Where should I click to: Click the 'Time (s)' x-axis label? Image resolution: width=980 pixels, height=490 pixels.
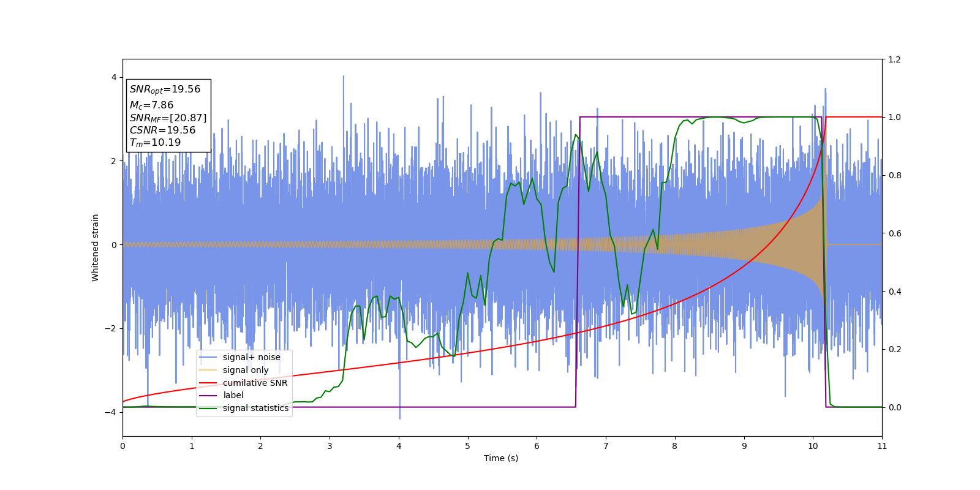click(x=501, y=458)
